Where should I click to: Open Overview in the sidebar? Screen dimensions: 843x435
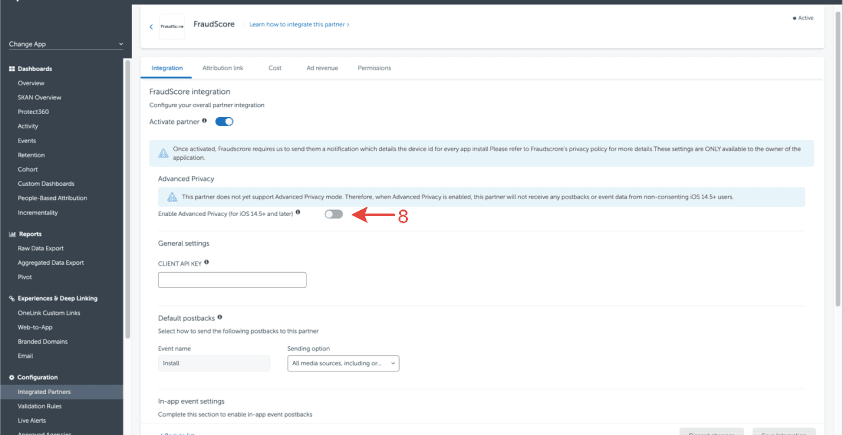tap(31, 83)
